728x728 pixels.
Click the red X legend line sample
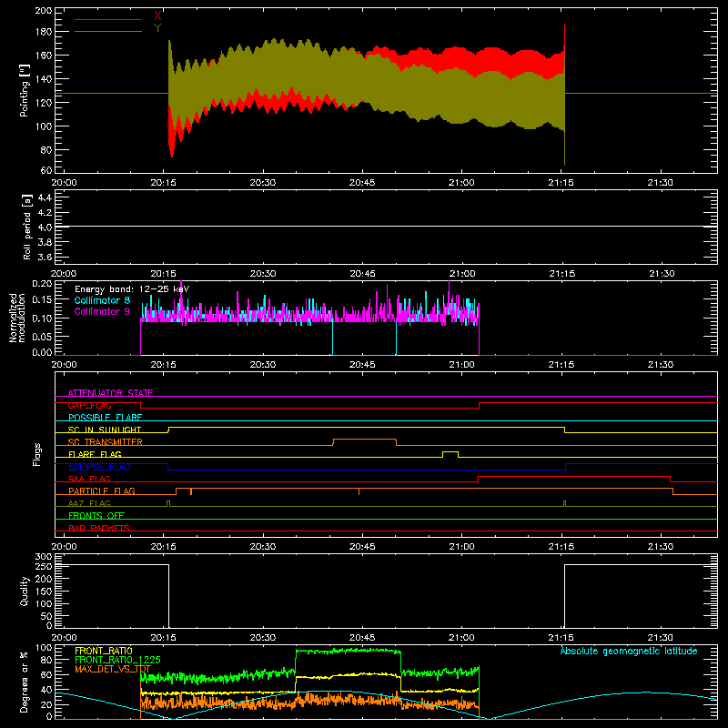[x=108, y=19]
